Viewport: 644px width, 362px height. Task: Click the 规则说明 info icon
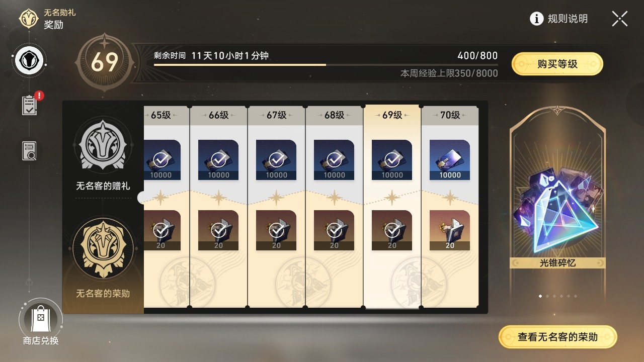537,19
